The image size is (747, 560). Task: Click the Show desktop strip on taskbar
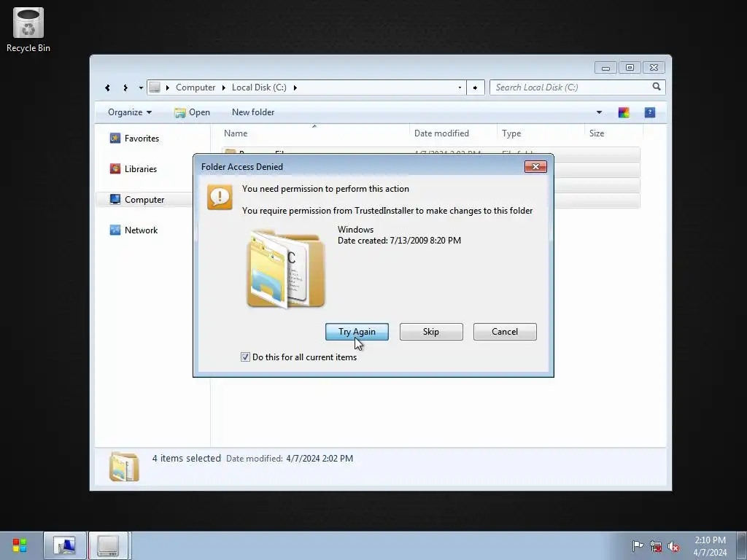tap(742, 545)
